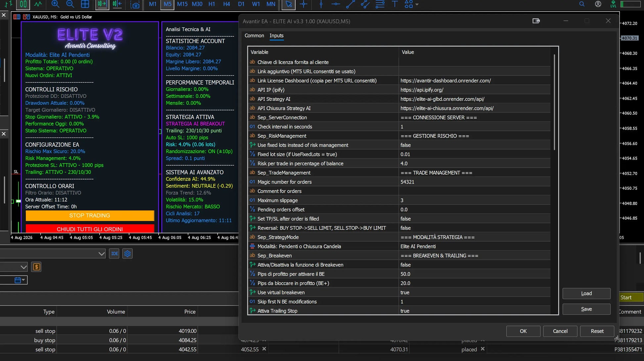Screen dimensions: 644x361
Task: Open the search magnifier in top bar
Action: pyautogui.click(x=582, y=4)
